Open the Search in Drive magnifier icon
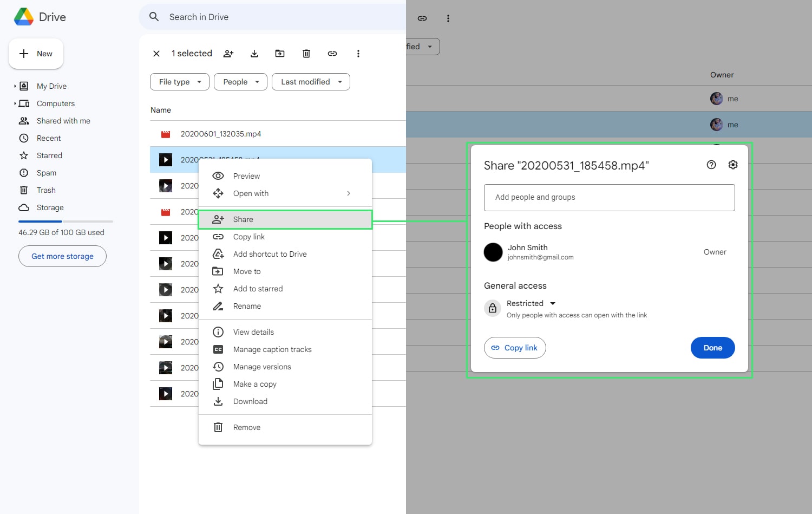The height and width of the screenshot is (514, 812). [154, 17]
